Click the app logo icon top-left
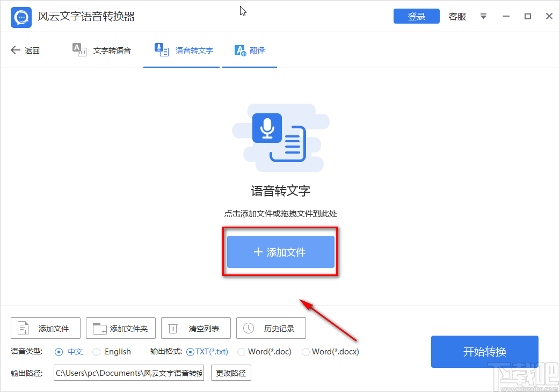The image size is (560, 392). click(20, 17)
